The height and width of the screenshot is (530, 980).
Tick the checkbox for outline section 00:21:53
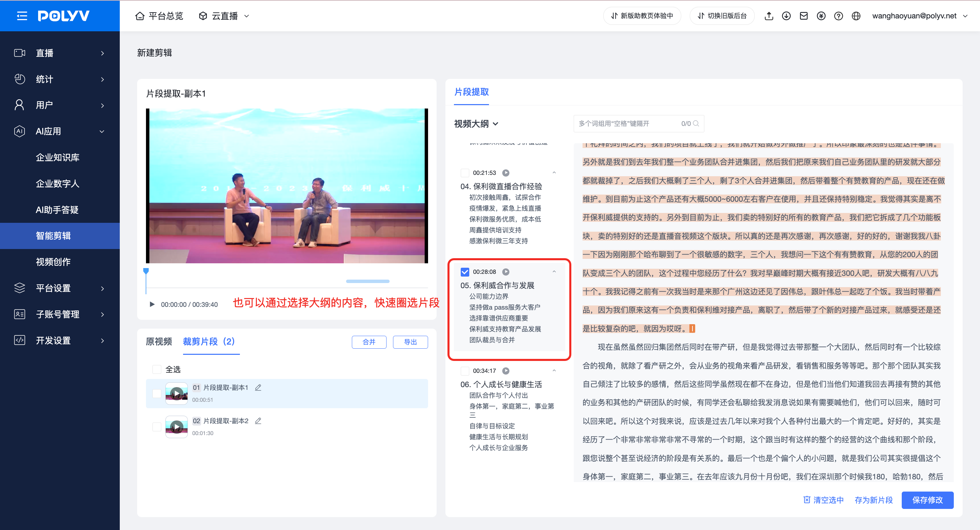tap(464, 173)
